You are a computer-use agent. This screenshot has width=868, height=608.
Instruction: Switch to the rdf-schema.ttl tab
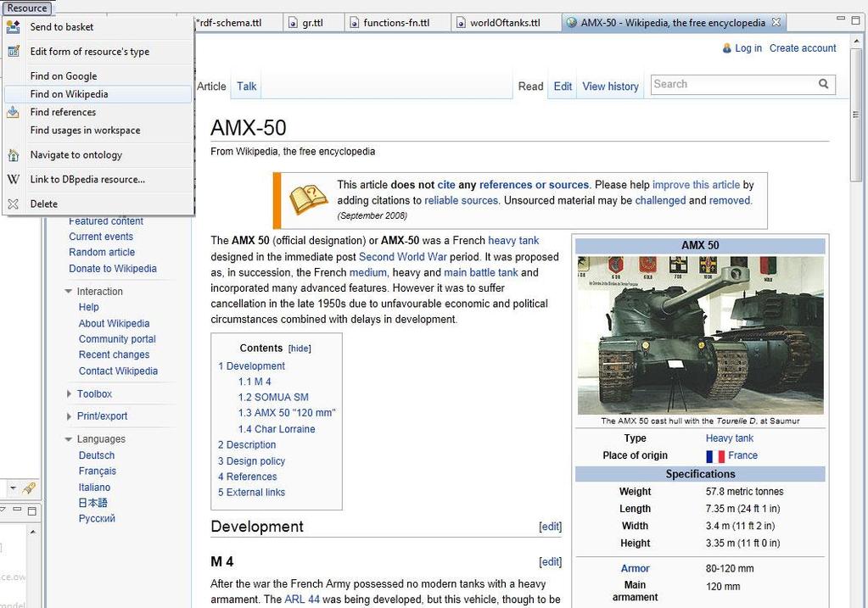[229, 23]
